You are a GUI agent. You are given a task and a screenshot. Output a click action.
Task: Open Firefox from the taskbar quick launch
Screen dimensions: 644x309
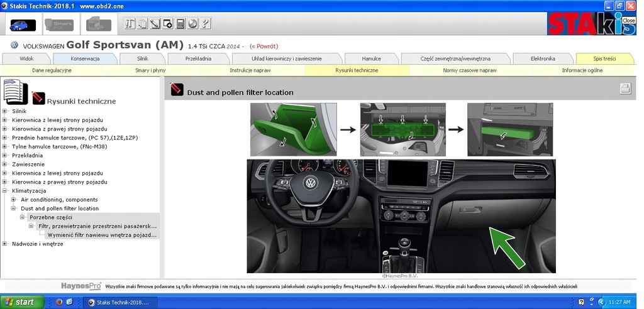[59, 302]
